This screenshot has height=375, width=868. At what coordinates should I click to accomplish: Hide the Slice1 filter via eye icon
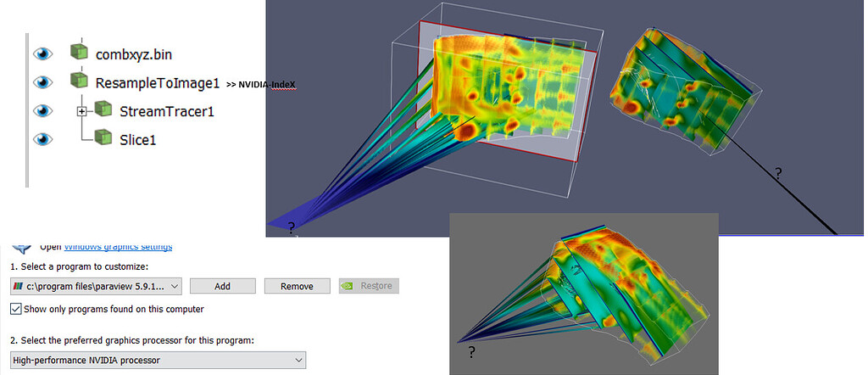[x=42, y=138]
